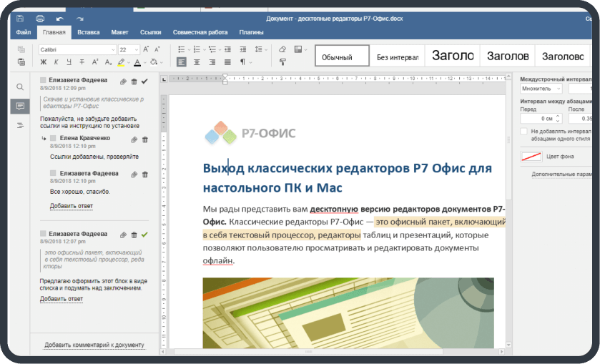
Task: Delete Елена Кравченко's reply
Action: coord(145,139)
